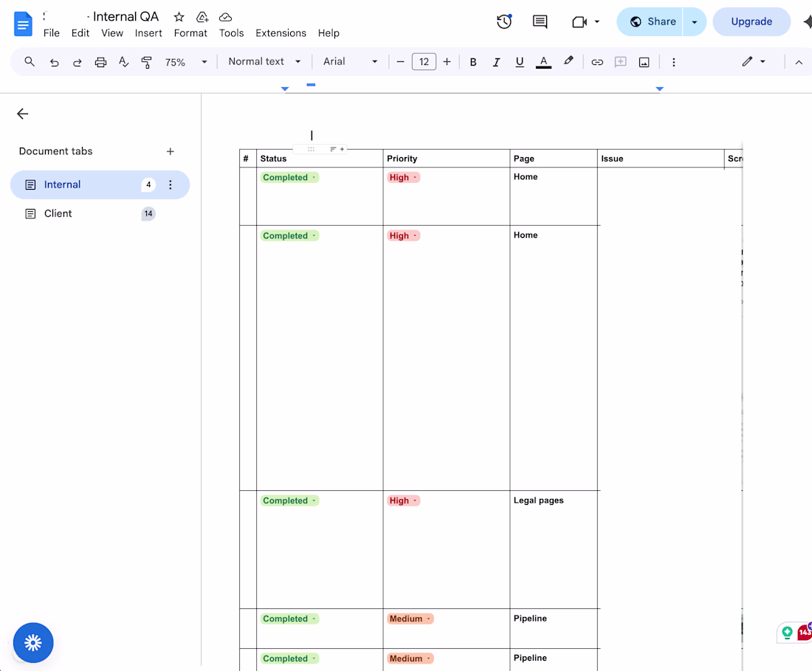Open the Google Docs home icon
The image size is (812, 671).
coord(23,24)
